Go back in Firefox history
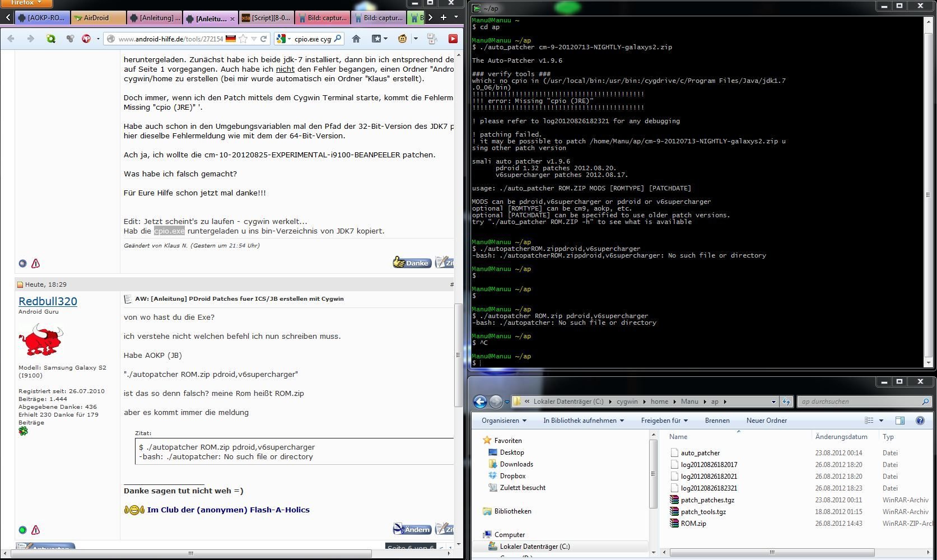 (x=11, y=39)
